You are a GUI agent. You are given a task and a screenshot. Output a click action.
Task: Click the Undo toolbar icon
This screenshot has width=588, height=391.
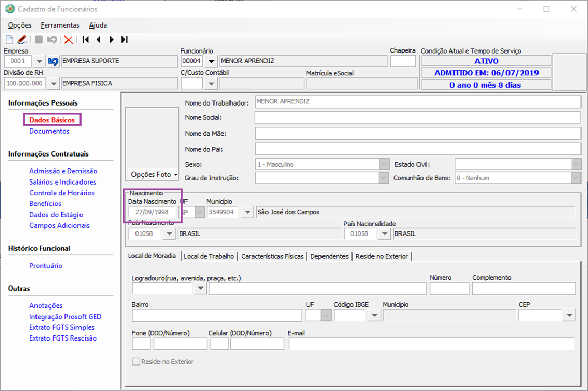[x=52, y=39]
